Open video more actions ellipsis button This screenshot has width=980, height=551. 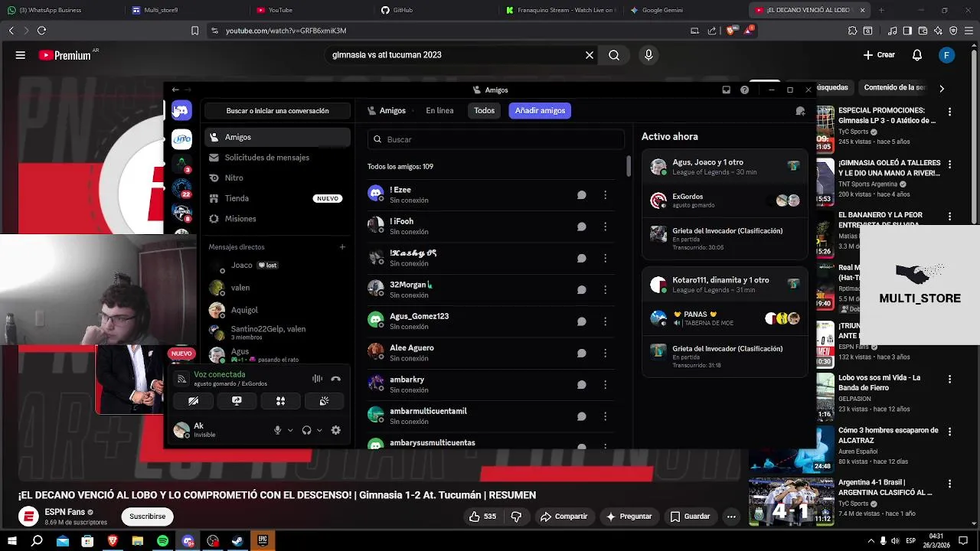coord(731,517)
